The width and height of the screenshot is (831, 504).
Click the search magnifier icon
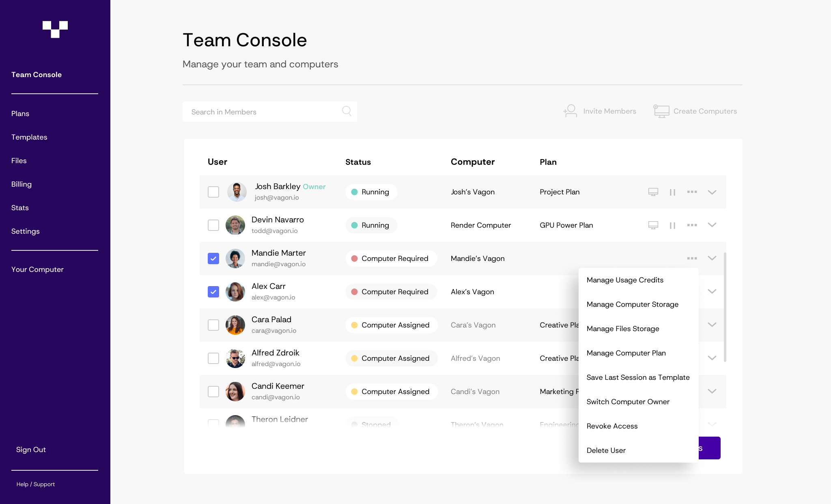[347, 111]
